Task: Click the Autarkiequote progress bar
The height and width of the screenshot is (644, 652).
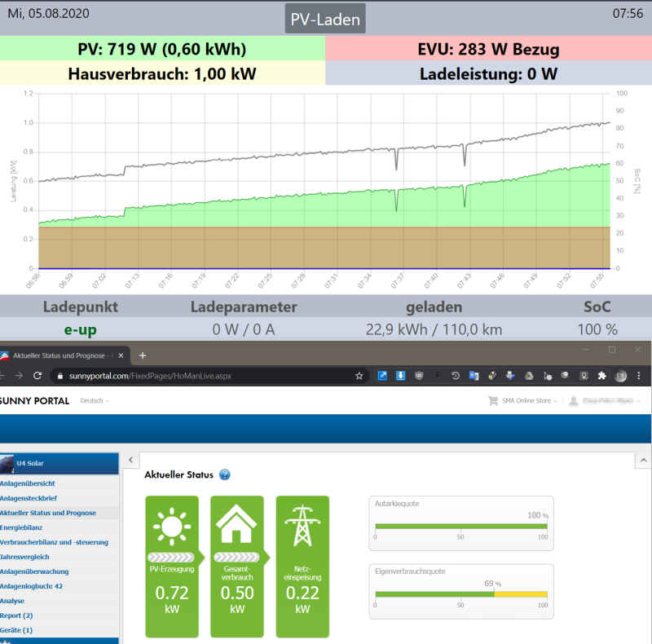Action: pos(460,527)
